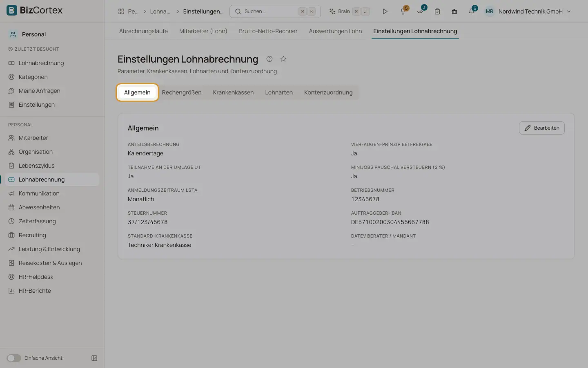This screenshot has width=588, height=368.
Task: Click the Lohna… breadcrumb link
Action: point(160,11)
